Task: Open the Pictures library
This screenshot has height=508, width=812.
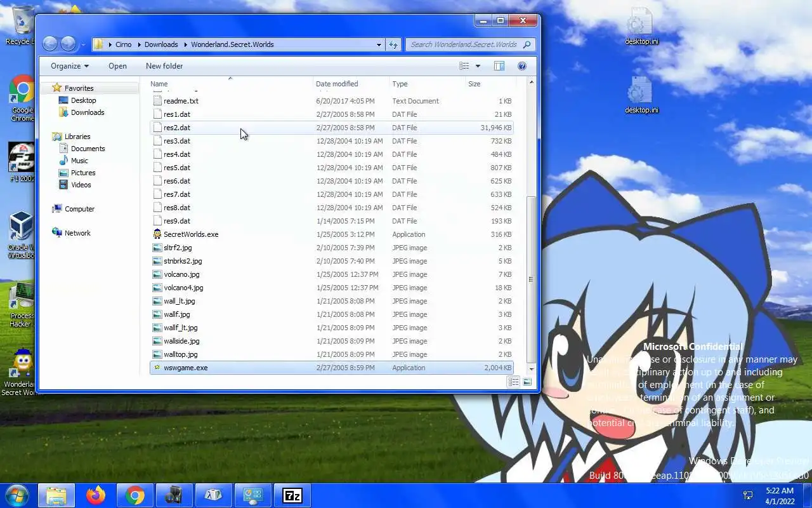Action: point(83,173)
